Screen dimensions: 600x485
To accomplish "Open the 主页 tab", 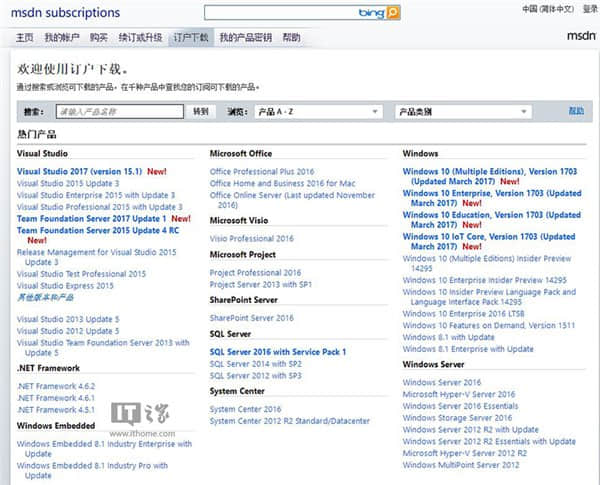I will [x=24, y=38].
